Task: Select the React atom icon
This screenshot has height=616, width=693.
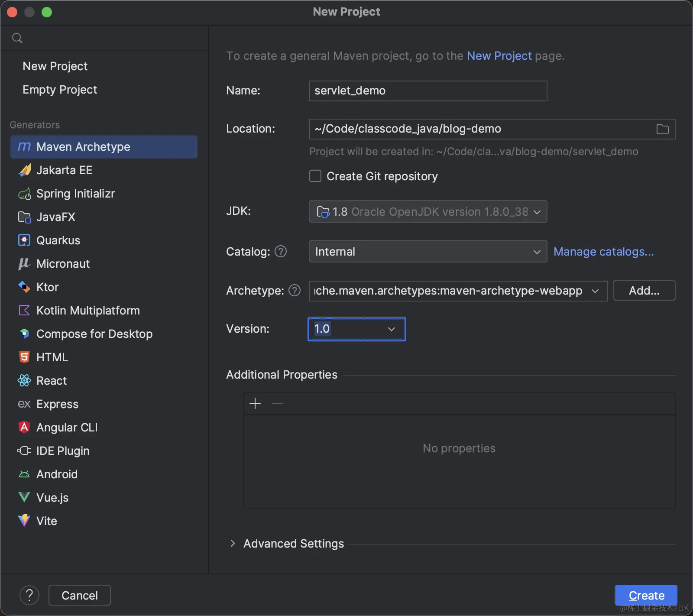Action: pyautogui.click(x=24, y=381)
